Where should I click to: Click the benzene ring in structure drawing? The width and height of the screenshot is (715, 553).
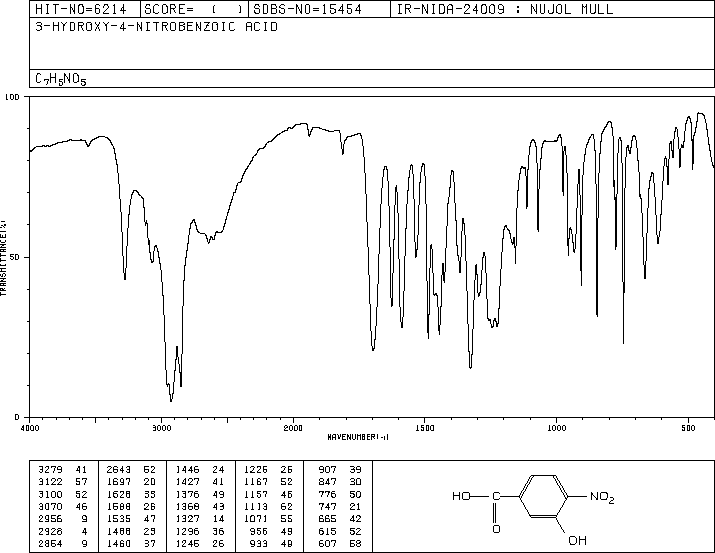coord(544,496)
